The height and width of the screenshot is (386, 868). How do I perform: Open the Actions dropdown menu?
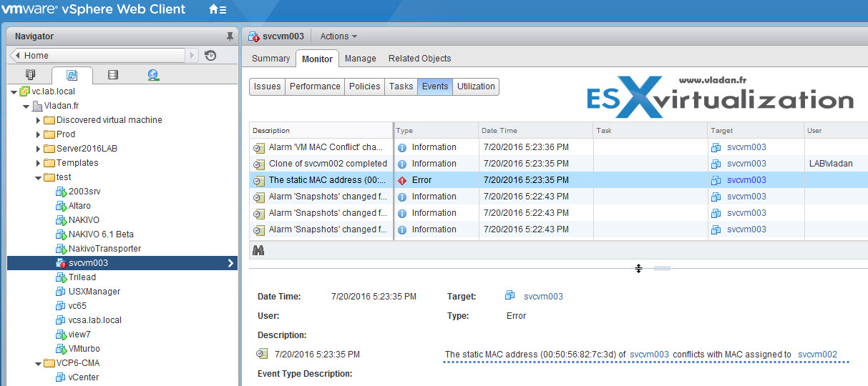tap(338, 36)
